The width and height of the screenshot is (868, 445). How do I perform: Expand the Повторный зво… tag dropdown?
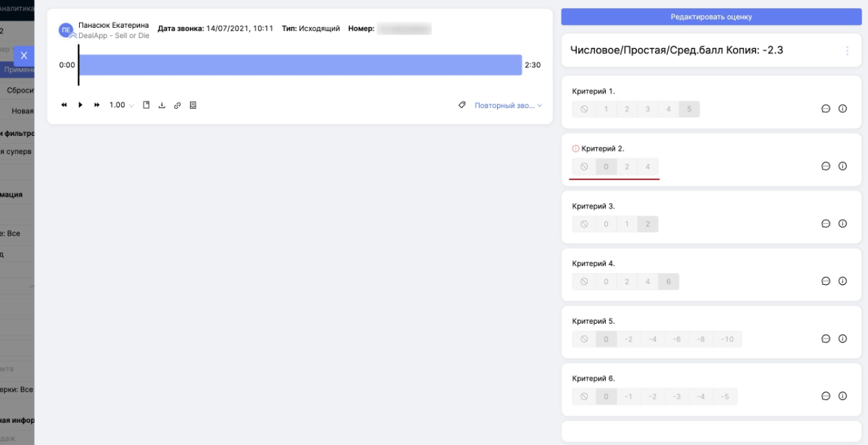click(508, 105)
